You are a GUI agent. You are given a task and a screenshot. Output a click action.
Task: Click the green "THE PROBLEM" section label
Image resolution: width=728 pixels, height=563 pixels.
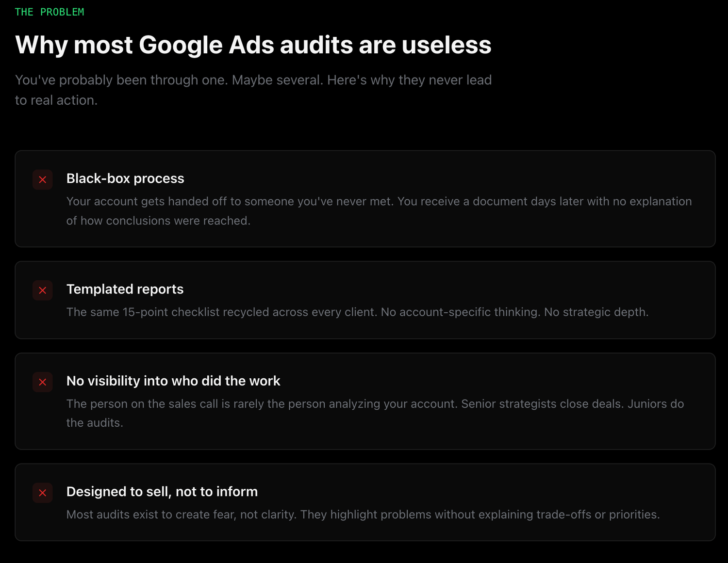[50, 12]
